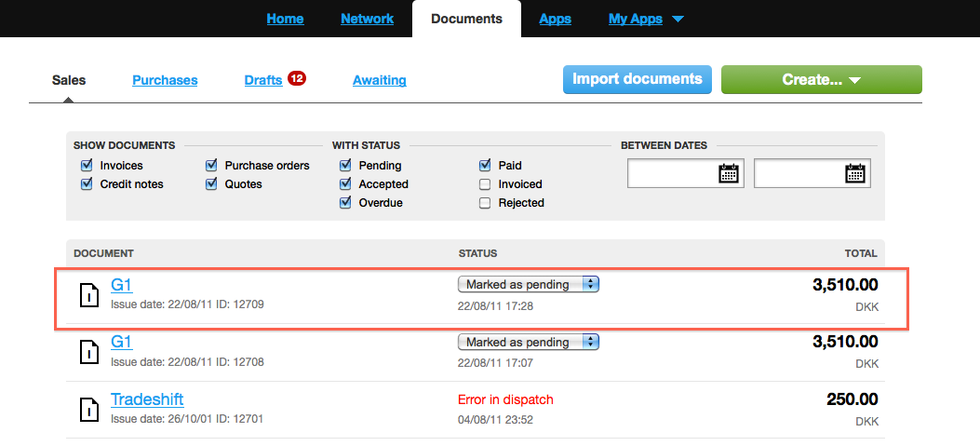Open the start date calendar picker icon

[x=729, y=173]
